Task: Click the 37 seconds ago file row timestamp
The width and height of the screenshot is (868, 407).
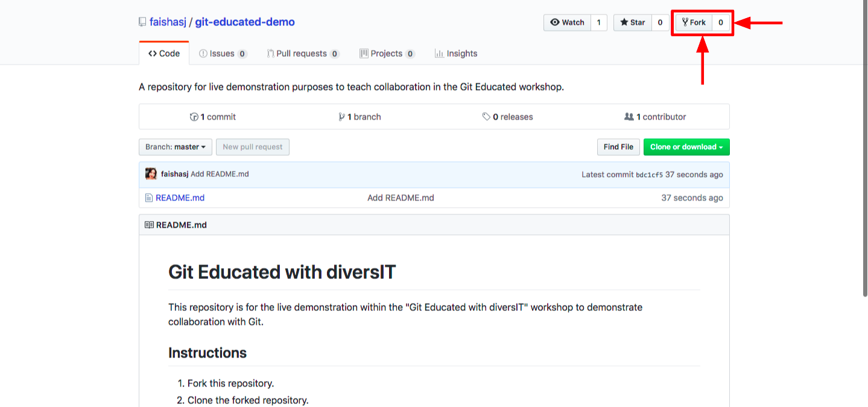Action: coord(692,197)
